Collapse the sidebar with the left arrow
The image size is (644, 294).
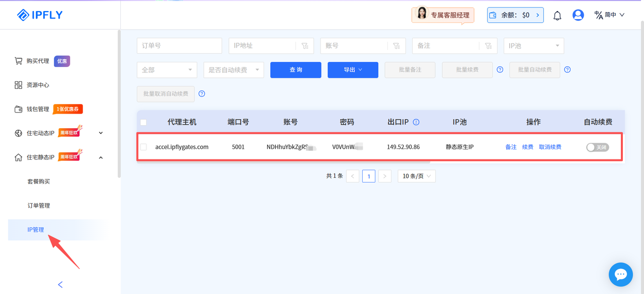(60, 284)
